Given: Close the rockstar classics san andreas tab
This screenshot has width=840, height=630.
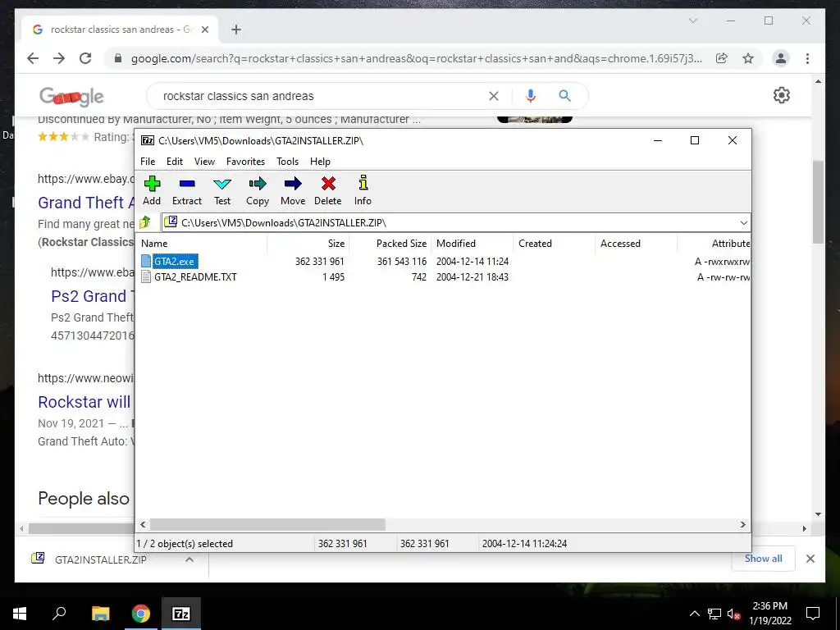Looking at the screenshot, I should (x=204, y=30).
